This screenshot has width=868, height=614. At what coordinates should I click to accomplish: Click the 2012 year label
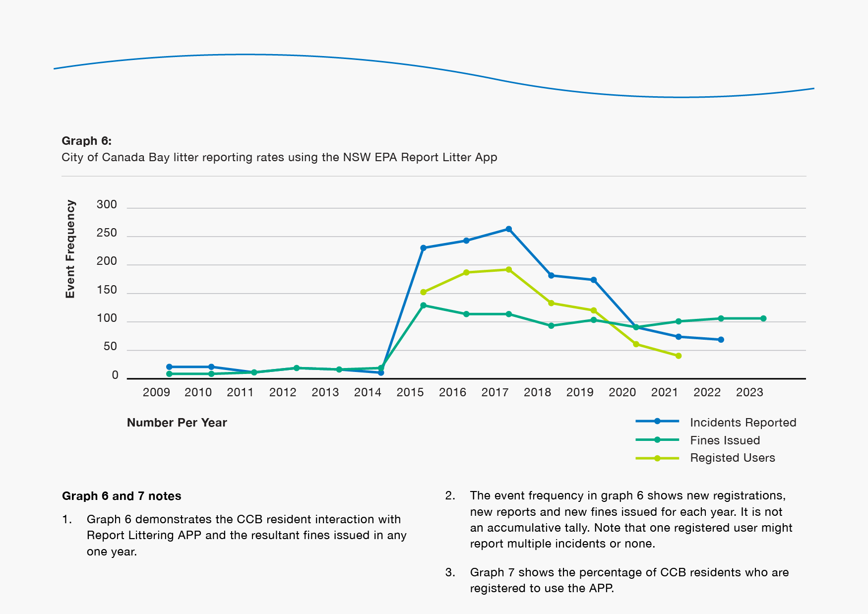[x=283, y=392]
